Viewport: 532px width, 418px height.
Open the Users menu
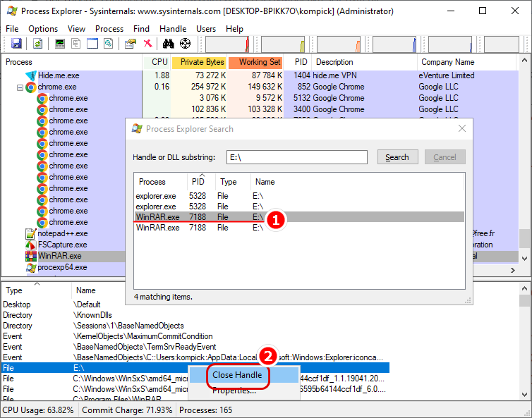(206, 29)
